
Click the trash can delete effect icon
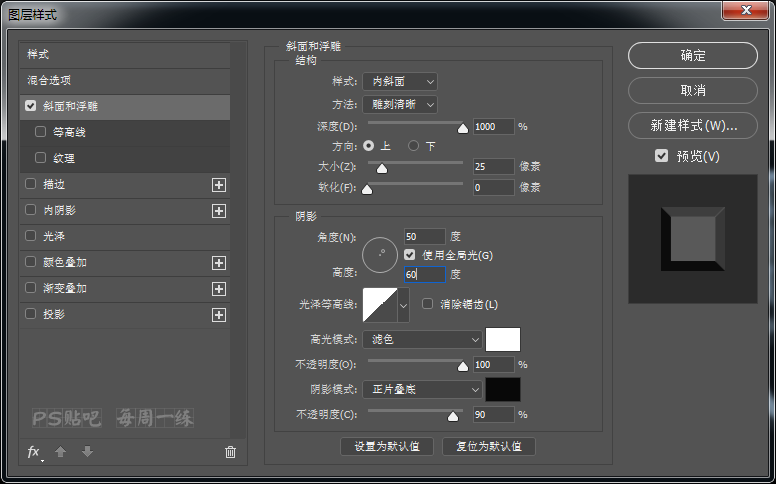pos(230,452)
